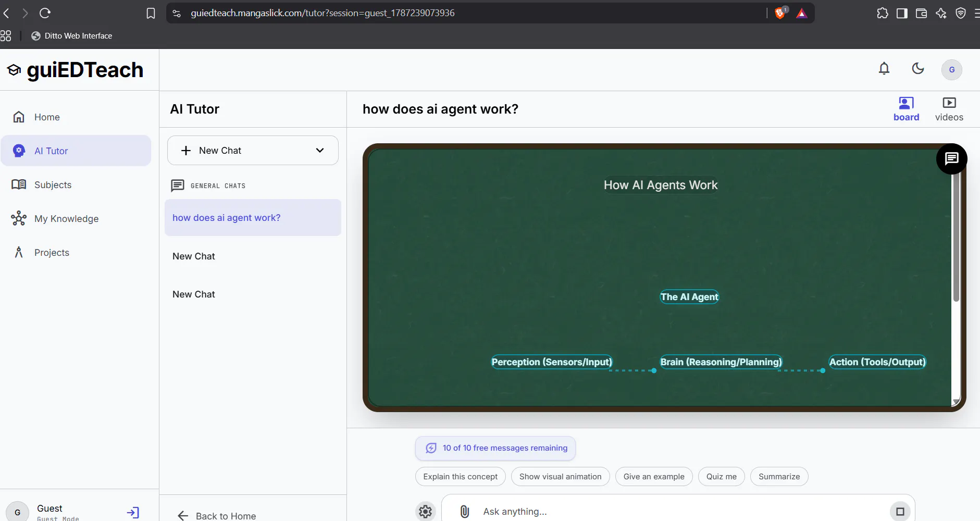
Task: Click the Brave shields lion icon
Action: pos(780,13)
